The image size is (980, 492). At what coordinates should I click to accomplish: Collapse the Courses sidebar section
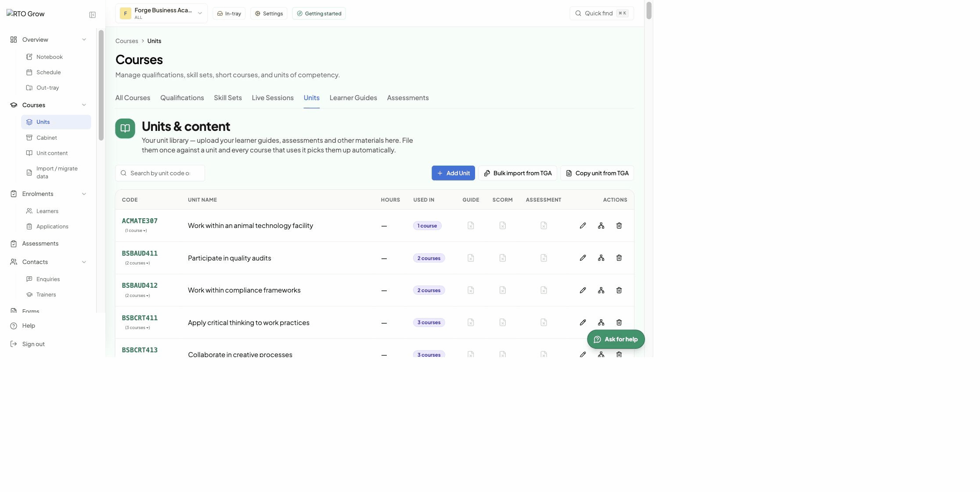point(84,105)
